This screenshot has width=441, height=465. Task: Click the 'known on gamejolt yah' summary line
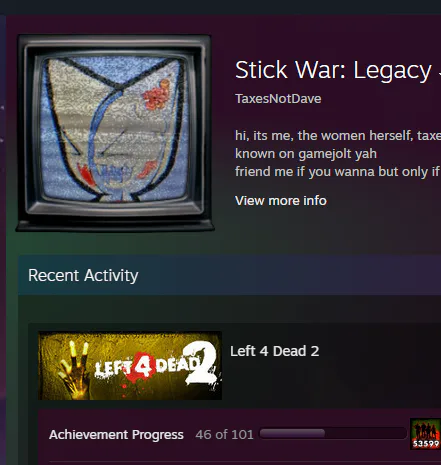click(x=306, y=154)
